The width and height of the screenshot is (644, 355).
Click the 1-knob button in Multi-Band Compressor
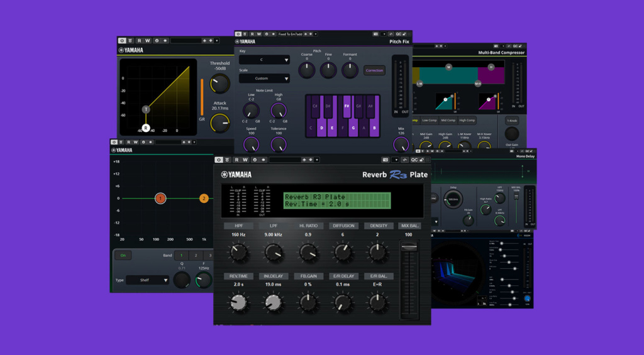[x=511, y=121]
